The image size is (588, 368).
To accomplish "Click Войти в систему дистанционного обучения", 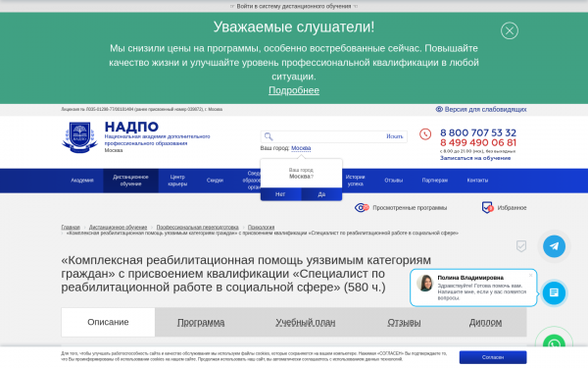I will 294,6.
